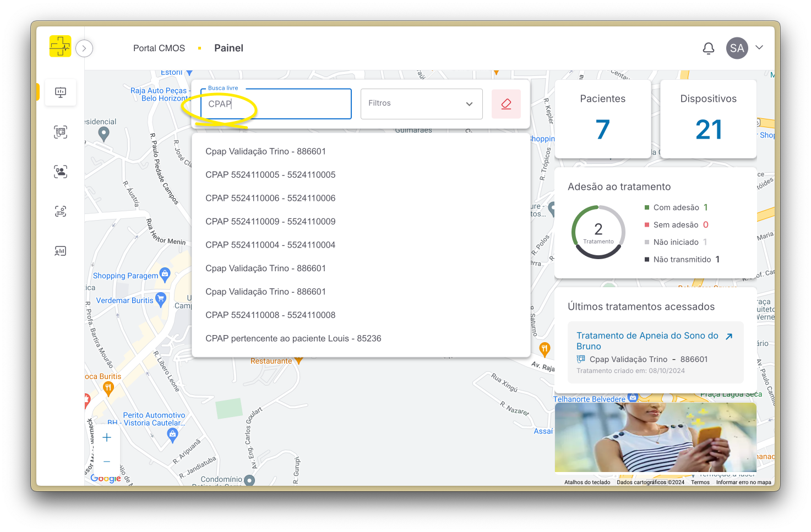Select 'CPAP pertencente ao paciente Louis - 85236'
The height and width of the screenshot is (532, 811).
pos(293,338)
